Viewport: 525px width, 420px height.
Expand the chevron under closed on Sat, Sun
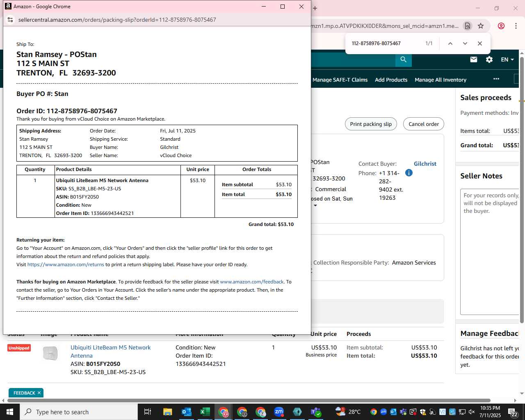pyautogui.click(x=315, y=205)
